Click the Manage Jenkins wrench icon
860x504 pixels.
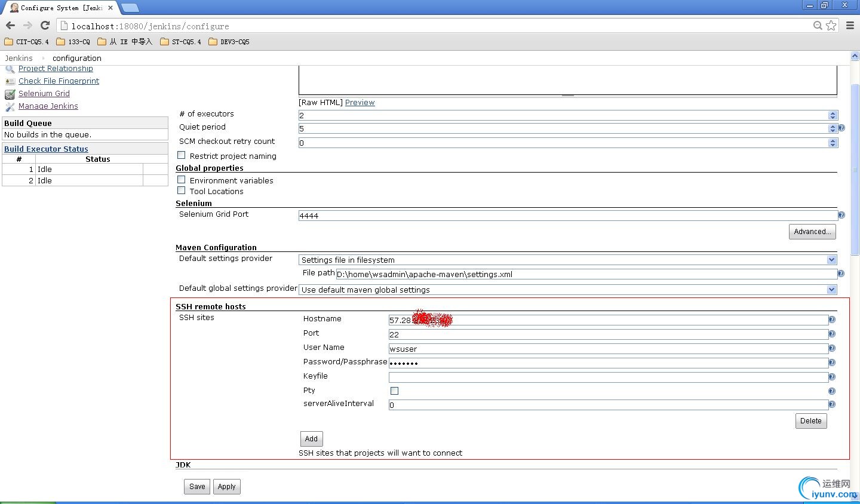[10, 106]
